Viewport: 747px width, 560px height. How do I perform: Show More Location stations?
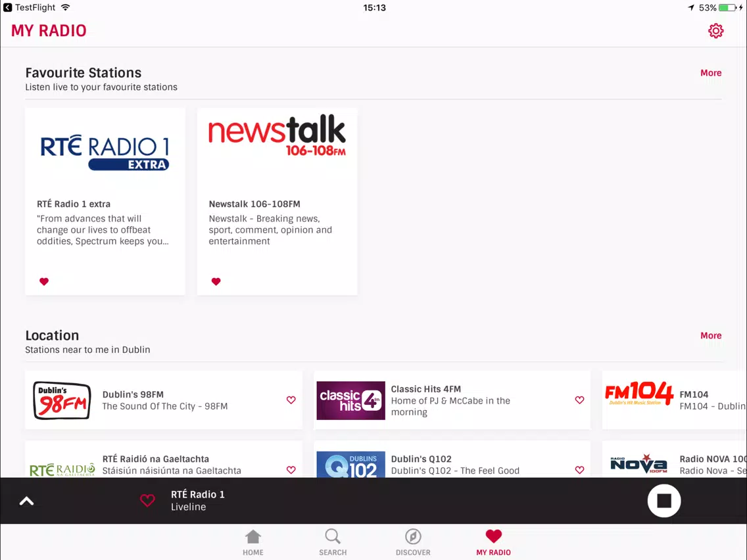click(x=711, y=336)
